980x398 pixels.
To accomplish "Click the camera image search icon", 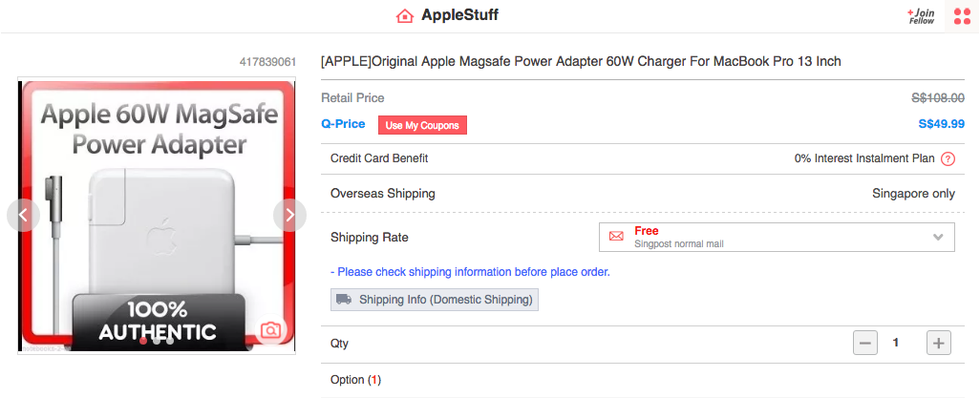I will click(270, 330).
